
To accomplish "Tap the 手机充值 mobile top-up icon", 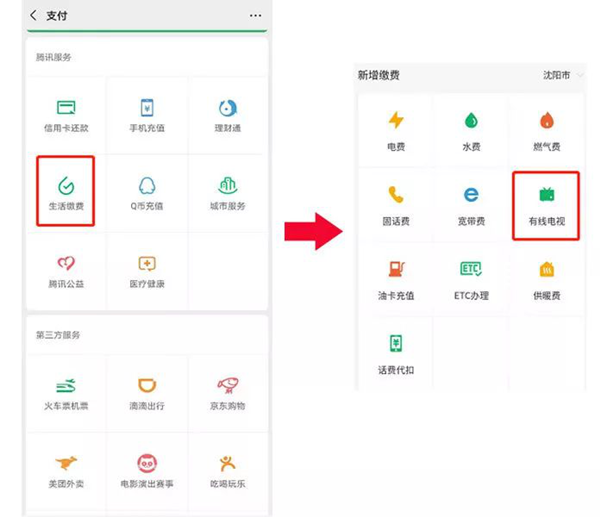I will coord(147,109).
